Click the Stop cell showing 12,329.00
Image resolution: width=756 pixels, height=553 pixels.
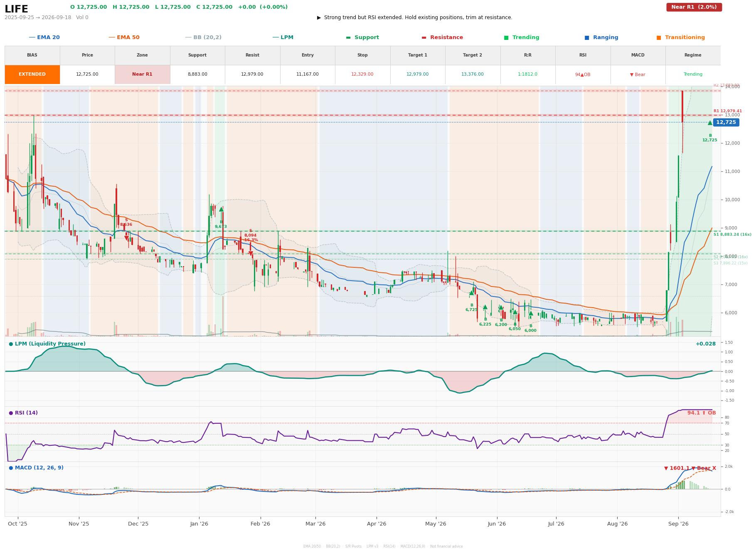coord(362,74)
